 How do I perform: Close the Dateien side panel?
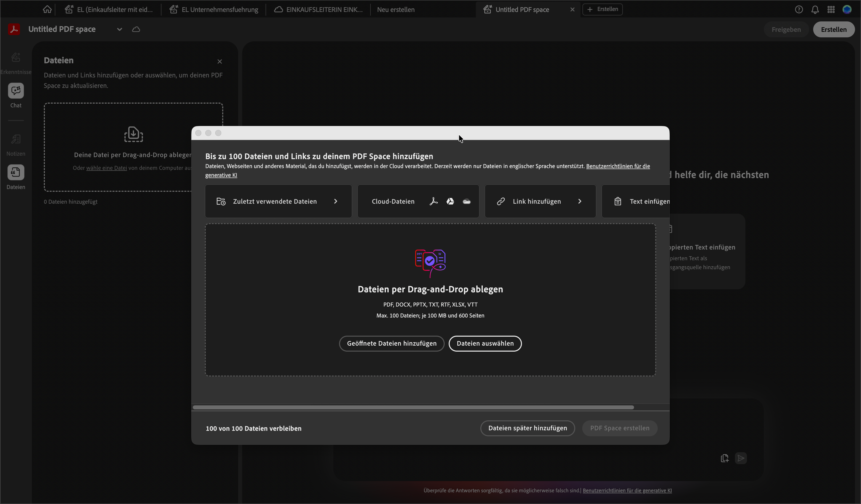[220, 62]
